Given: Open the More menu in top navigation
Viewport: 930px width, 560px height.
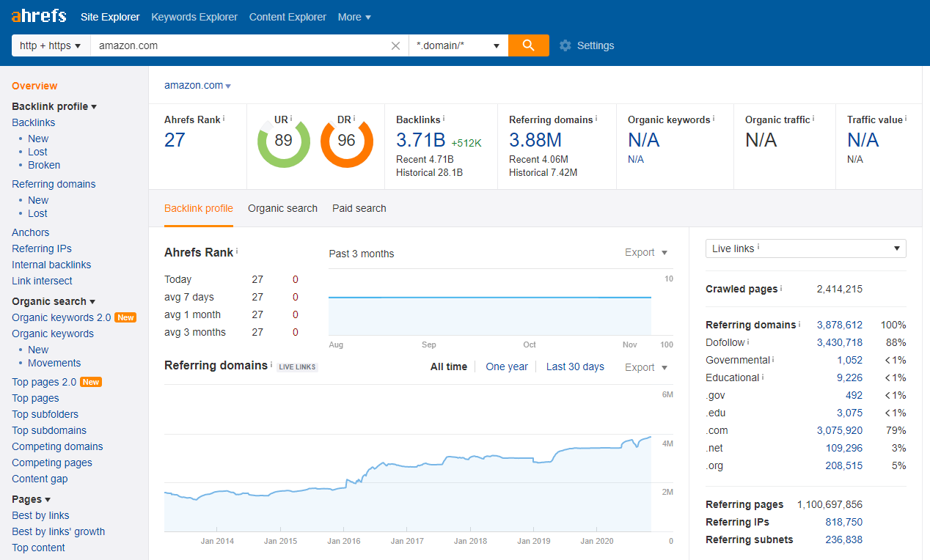Looking at the screenshot, I should click(354, 17).
